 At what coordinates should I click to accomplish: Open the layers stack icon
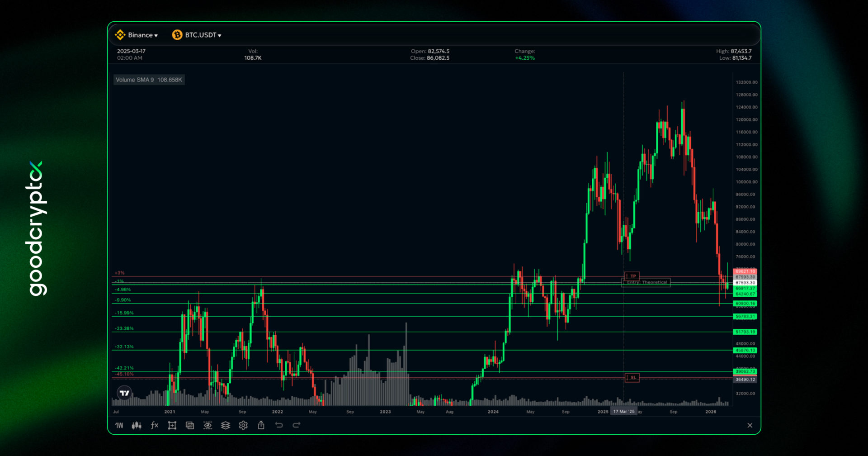(x=226, y=425)
